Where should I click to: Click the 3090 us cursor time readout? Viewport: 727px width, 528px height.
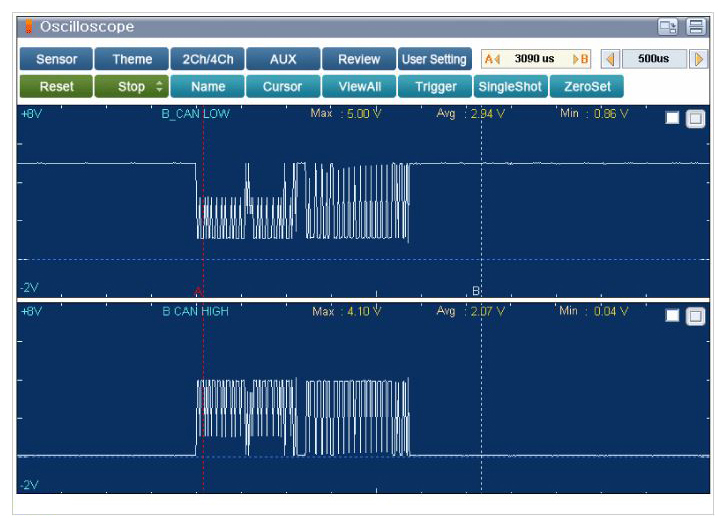point(534,59)
